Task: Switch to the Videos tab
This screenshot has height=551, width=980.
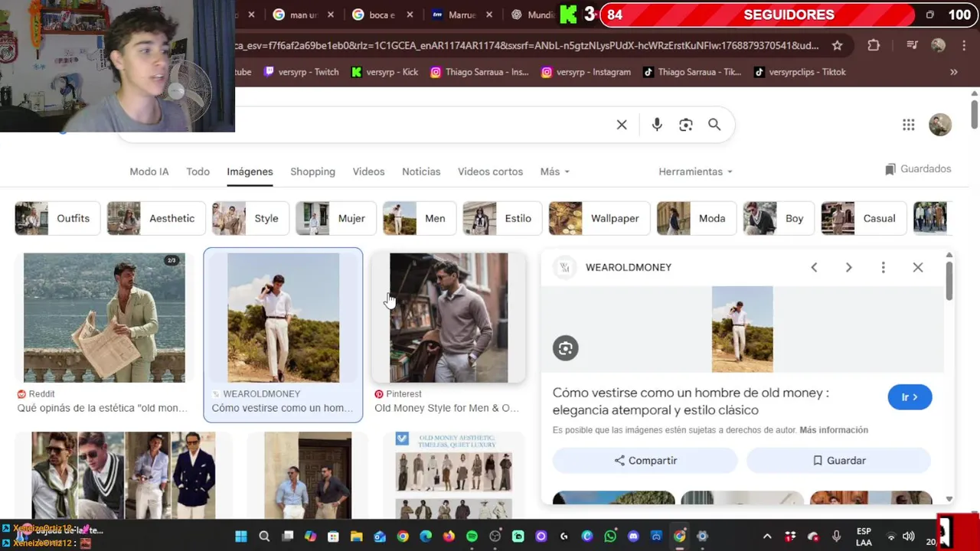Action: [368, 171]
